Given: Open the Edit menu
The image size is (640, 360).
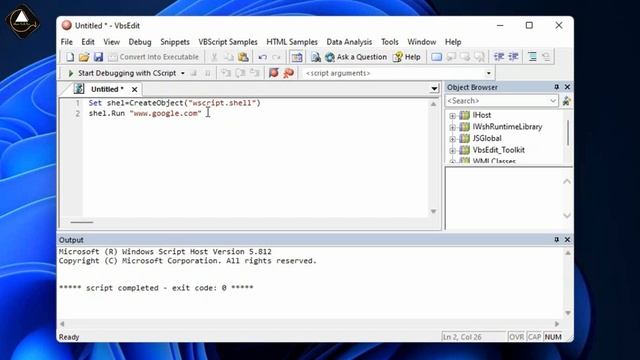Looking at the screenshot, I should (x=88, y=42).
